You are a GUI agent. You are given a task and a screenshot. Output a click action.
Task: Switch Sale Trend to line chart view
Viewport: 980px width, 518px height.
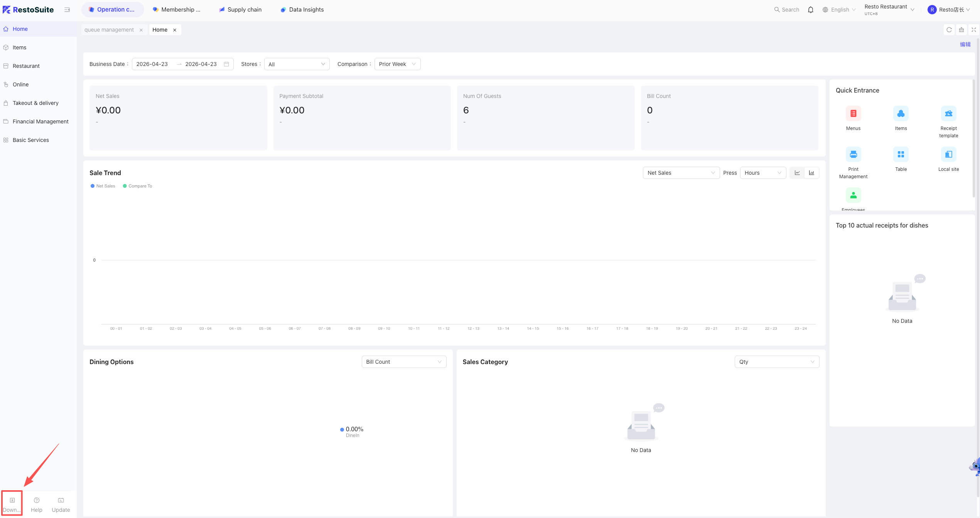[x=797, y=173]
